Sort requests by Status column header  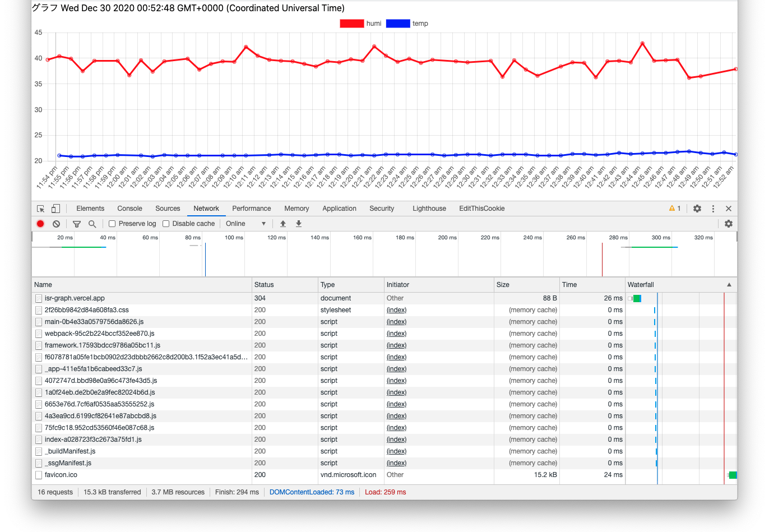click(285, 285)
